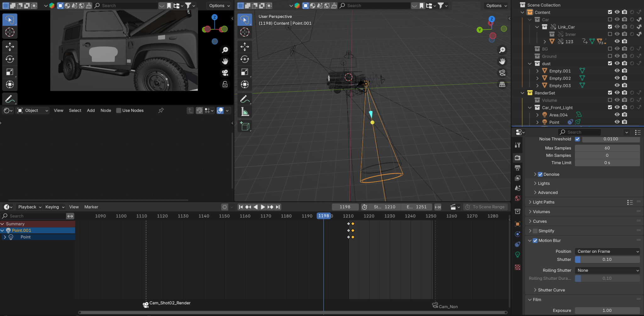Viewport: 644px width, 316px height.
Task: Toggle exclude checkbox for BG collection
Action: 610,49
